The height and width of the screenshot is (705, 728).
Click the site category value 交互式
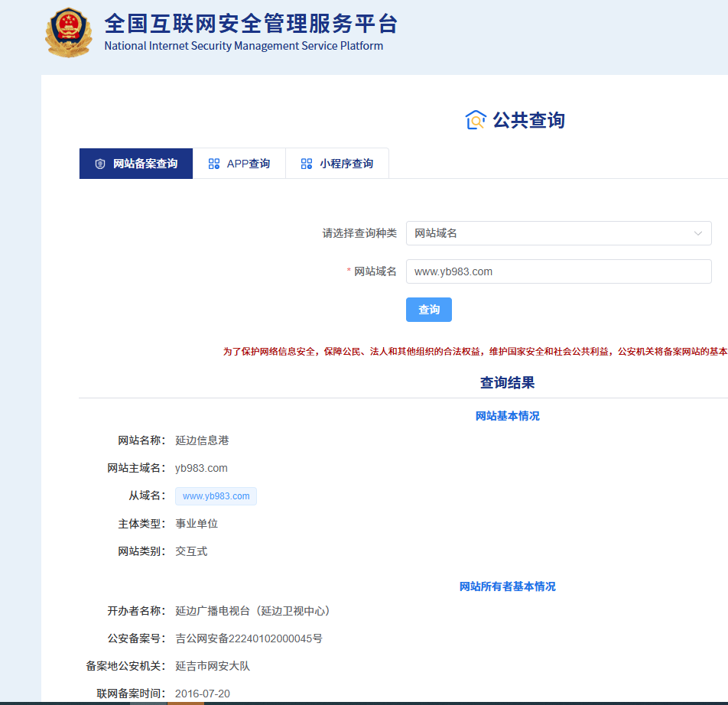pos(191,551)
